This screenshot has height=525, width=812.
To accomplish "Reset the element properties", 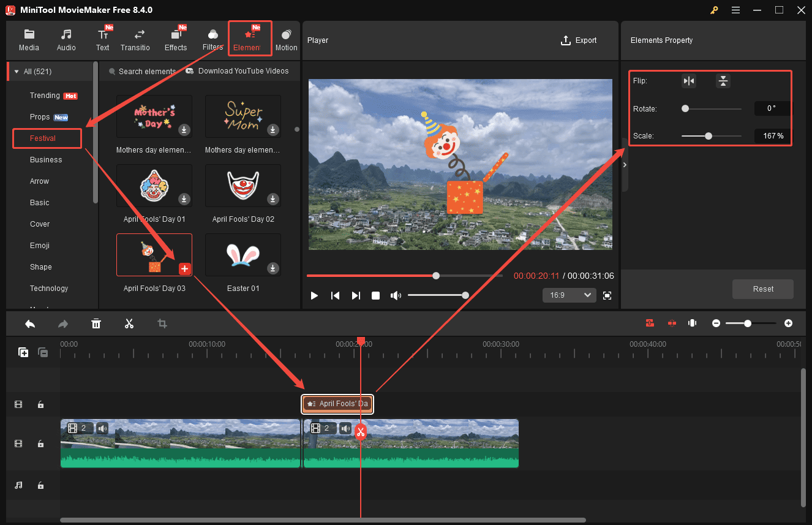I will [x=762, y=289].
